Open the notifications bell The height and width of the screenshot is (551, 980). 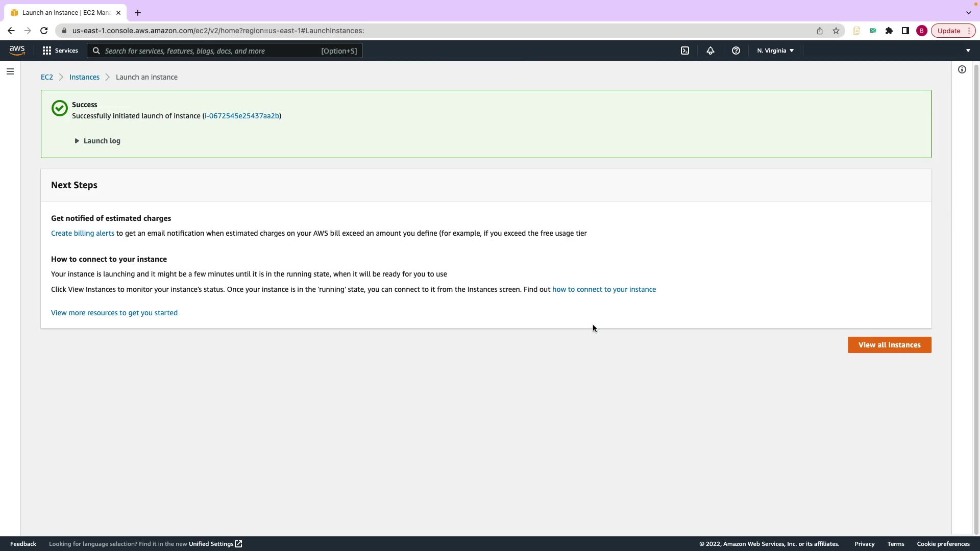(x=710, y=51)
